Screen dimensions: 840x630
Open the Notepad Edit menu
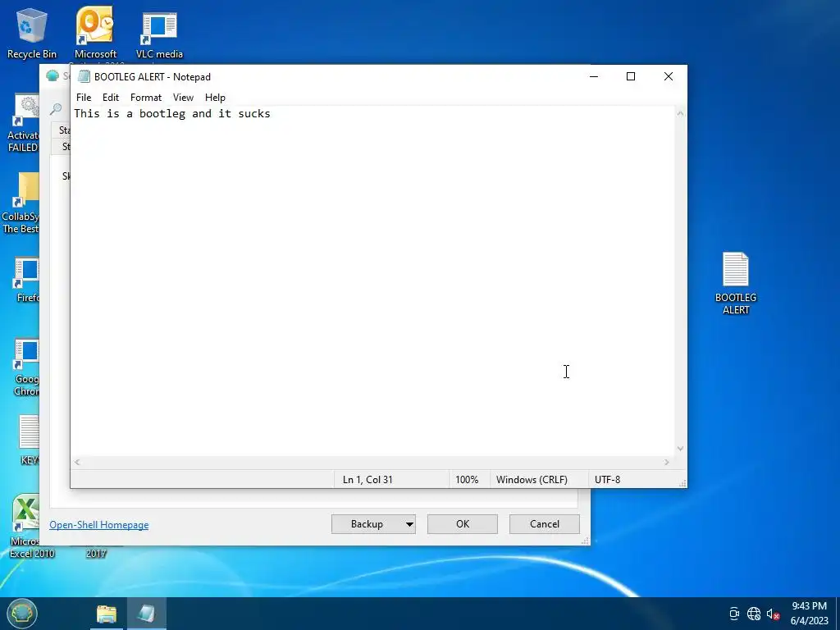tap(111, 98)
